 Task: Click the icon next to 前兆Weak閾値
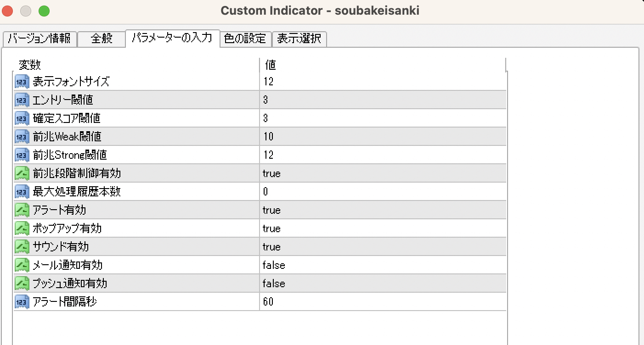click(x=22, y=137)
